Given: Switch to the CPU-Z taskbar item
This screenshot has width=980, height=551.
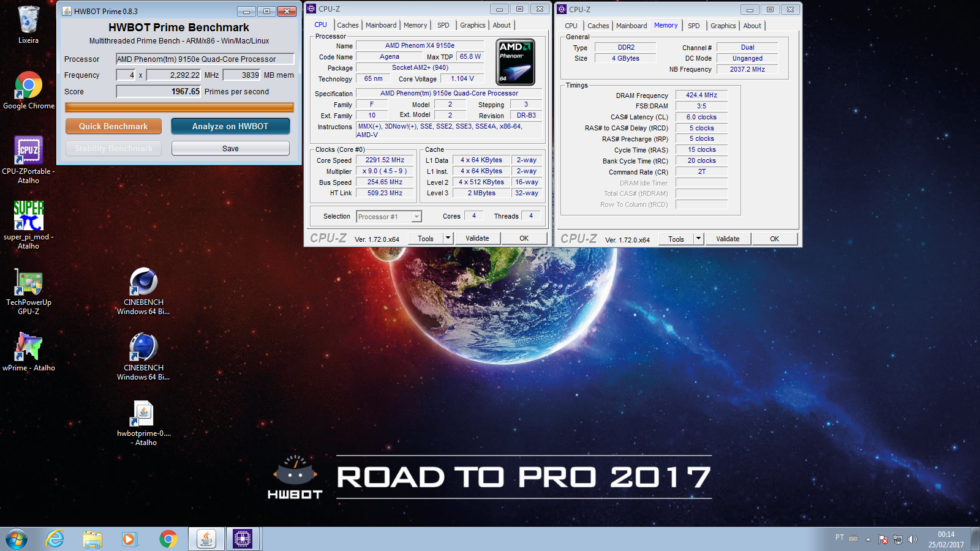Looking at the screenshot, I should [x=243, y=539].
